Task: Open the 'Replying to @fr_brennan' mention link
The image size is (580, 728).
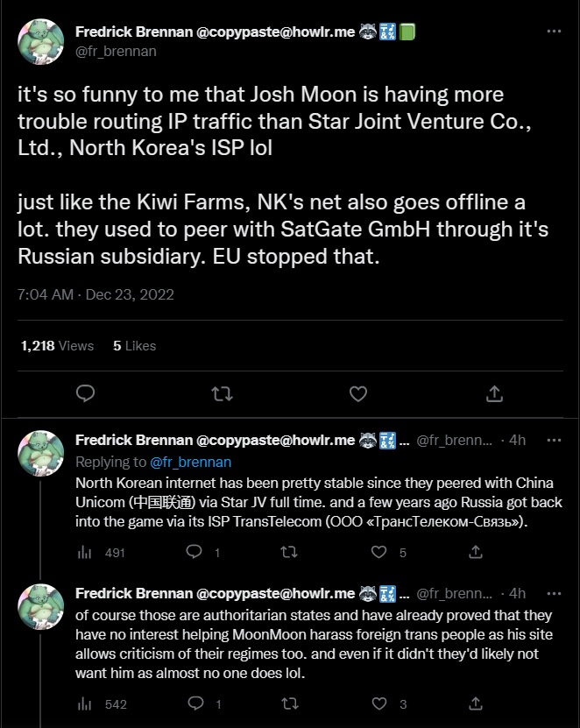Action: [x=189, y=462]
